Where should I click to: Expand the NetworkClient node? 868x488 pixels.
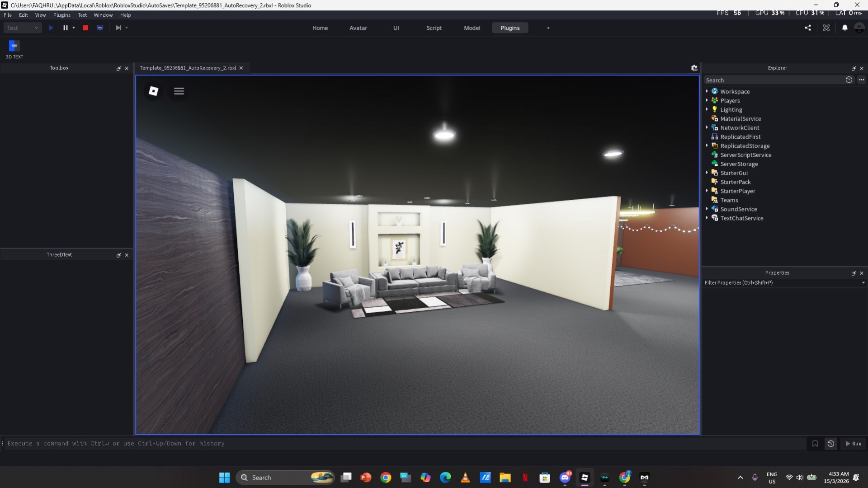tap(707, 127)
